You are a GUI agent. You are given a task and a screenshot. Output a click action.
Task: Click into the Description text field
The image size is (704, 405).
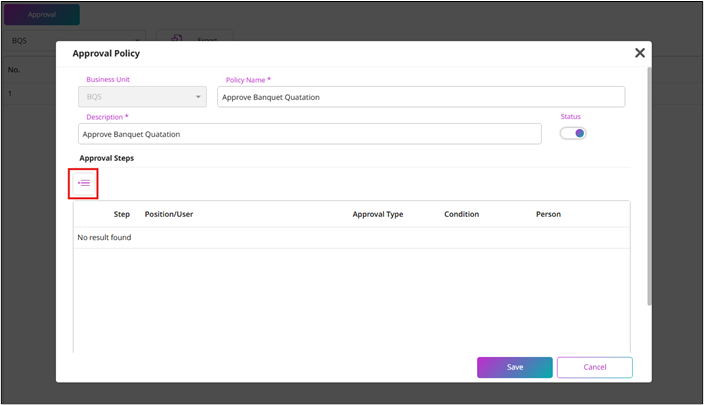click(310, 134)
